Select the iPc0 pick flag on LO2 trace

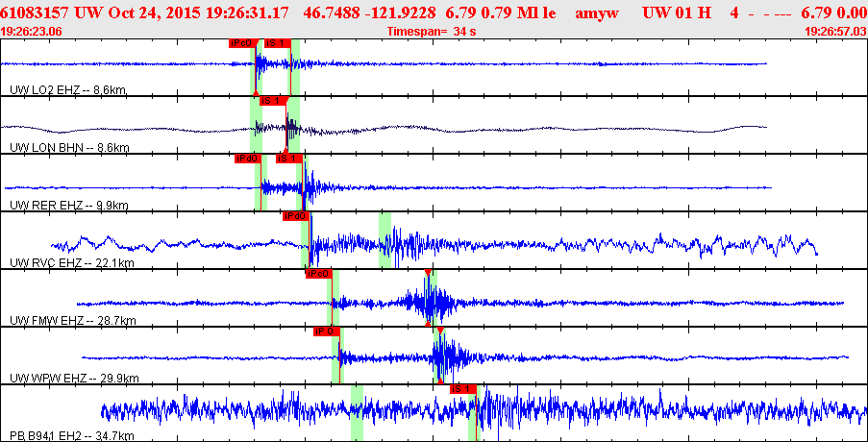point(243,43)
